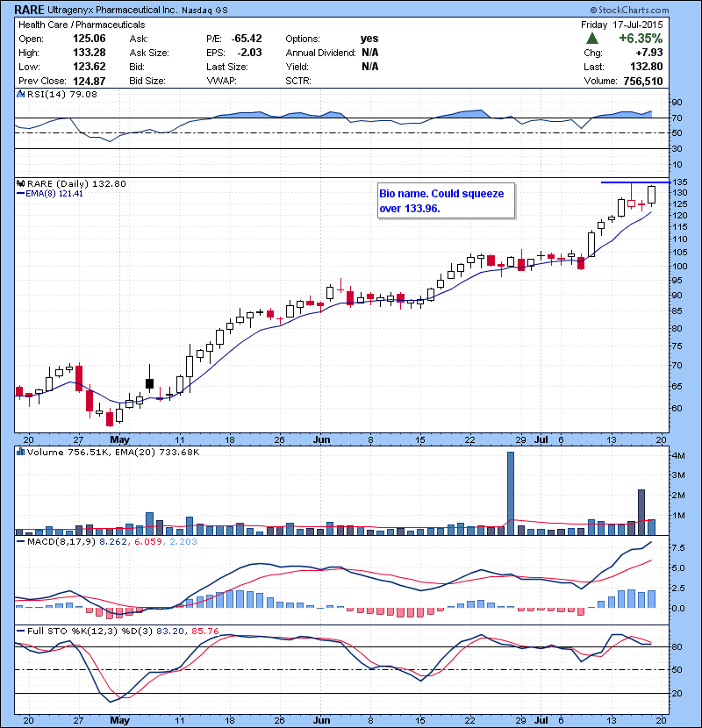Click the tallest 4M volume spike bar

(511, 493)
